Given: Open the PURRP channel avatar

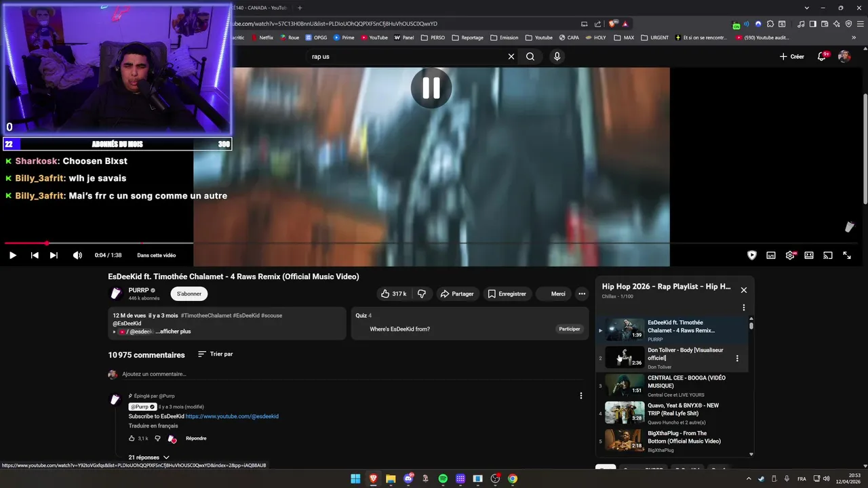Looking at the screenshot, I should tap(115, 293).
